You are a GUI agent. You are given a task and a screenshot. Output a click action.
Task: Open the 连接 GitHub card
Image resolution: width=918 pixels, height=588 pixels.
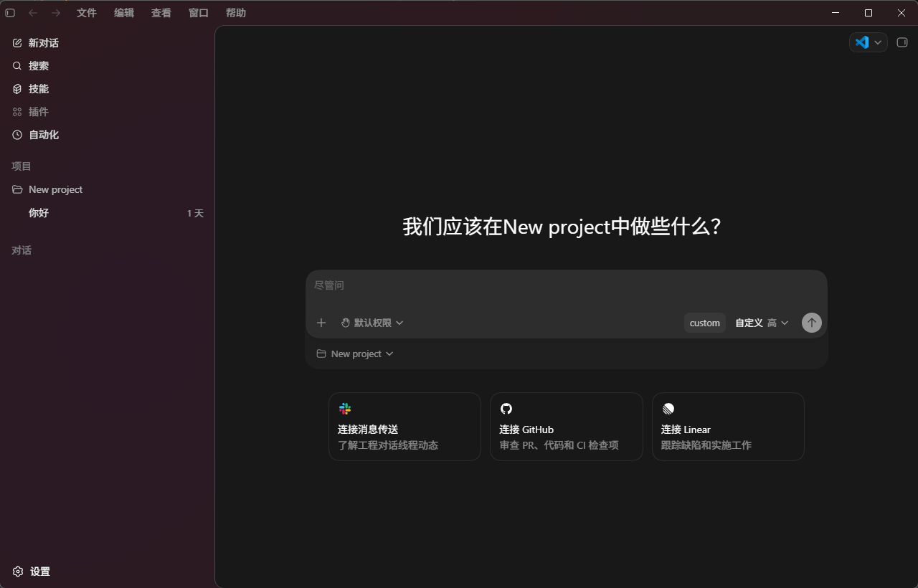tap(567, 427)
